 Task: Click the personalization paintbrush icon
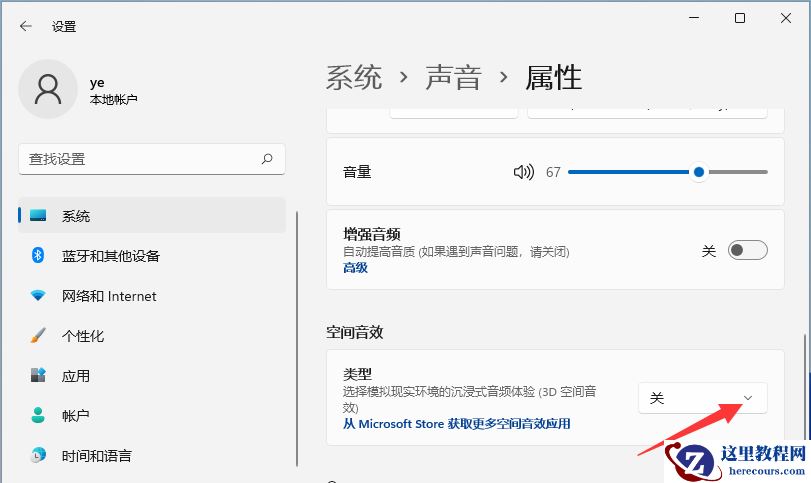coord(38,335)
